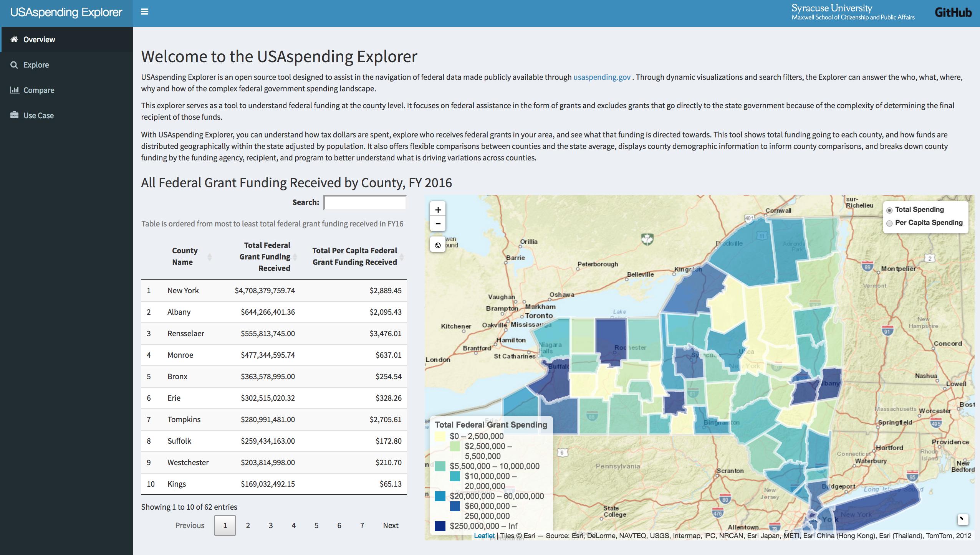Click the Next pagination button
980x555 pixels.
(391, 525)
